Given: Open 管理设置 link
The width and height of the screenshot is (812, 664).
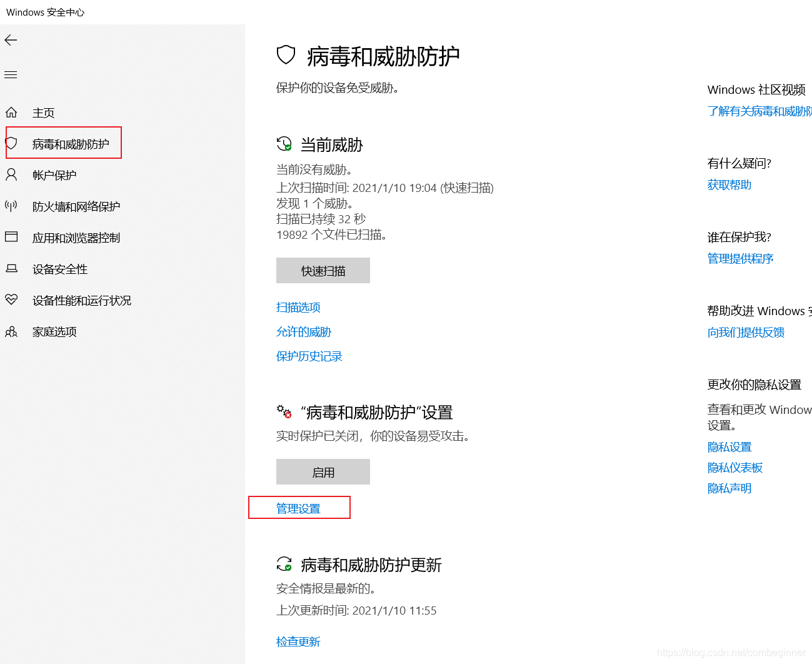Looking at the screenshot, I should tap(298, 508).
